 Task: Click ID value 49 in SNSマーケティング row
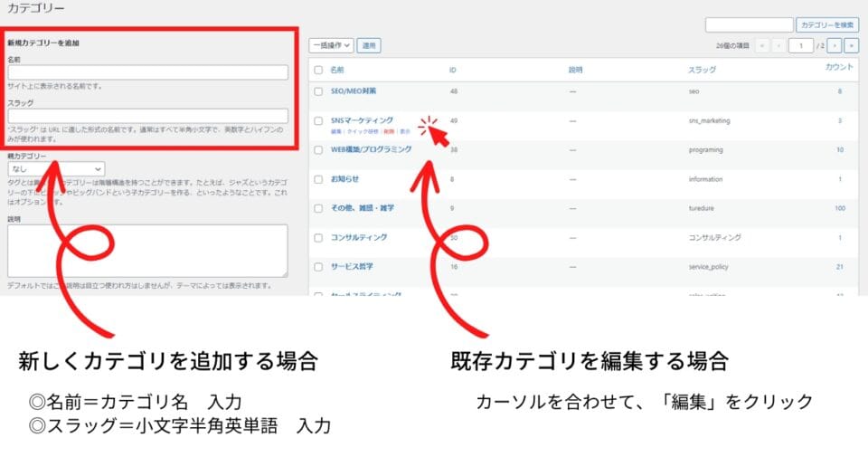point(454,120)
